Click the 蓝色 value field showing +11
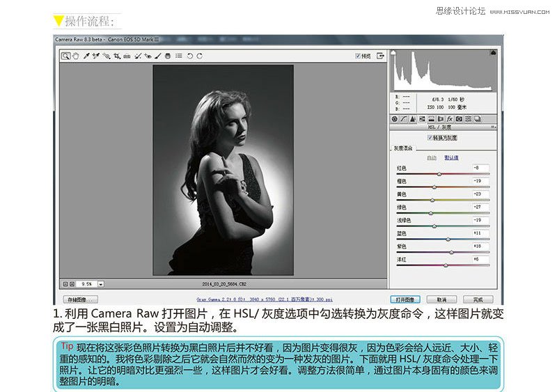 click(480, 233)
